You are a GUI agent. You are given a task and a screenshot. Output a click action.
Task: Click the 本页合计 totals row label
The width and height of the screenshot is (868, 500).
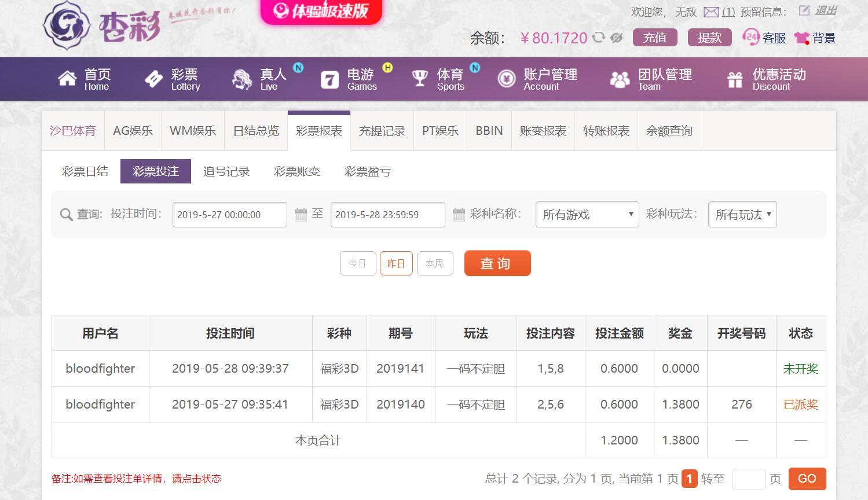[x=318, y=440]
